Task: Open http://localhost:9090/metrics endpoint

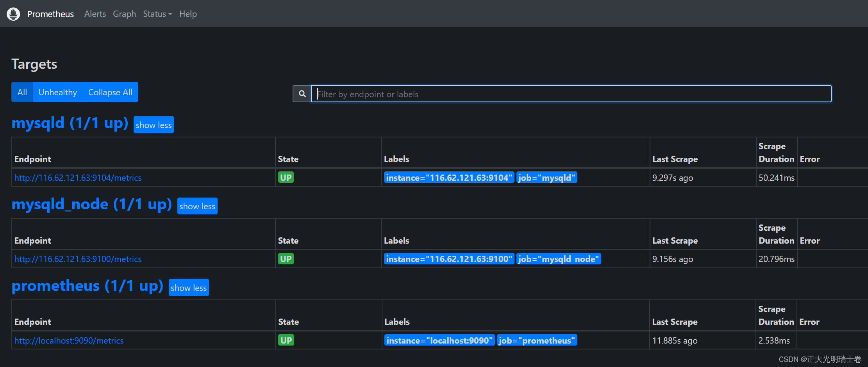Action: [69, 340]
